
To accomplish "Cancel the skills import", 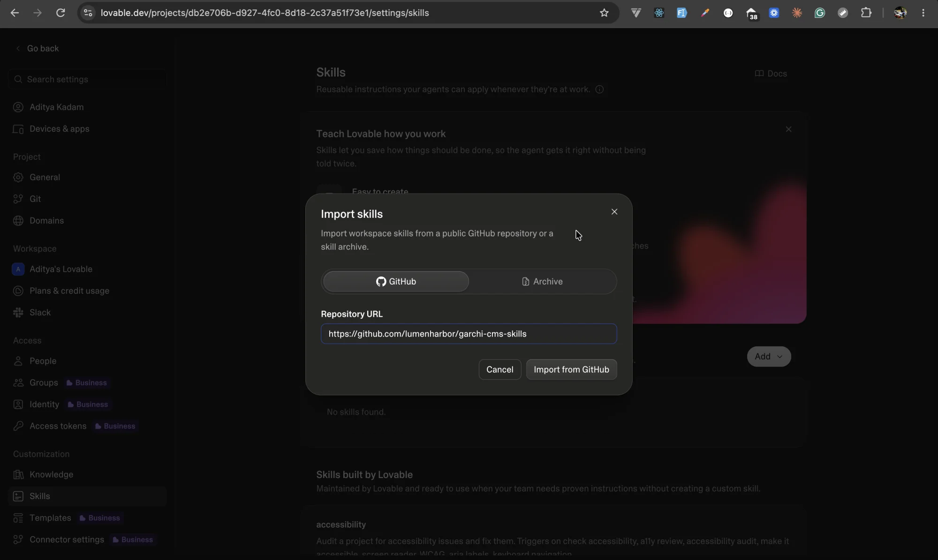I will point(499,370).
